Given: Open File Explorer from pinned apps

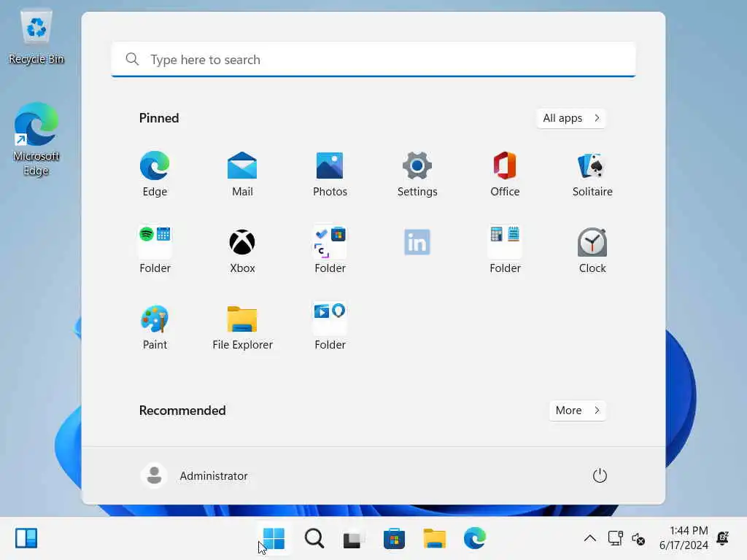Looking at the screenshot, I should (242, 327).
